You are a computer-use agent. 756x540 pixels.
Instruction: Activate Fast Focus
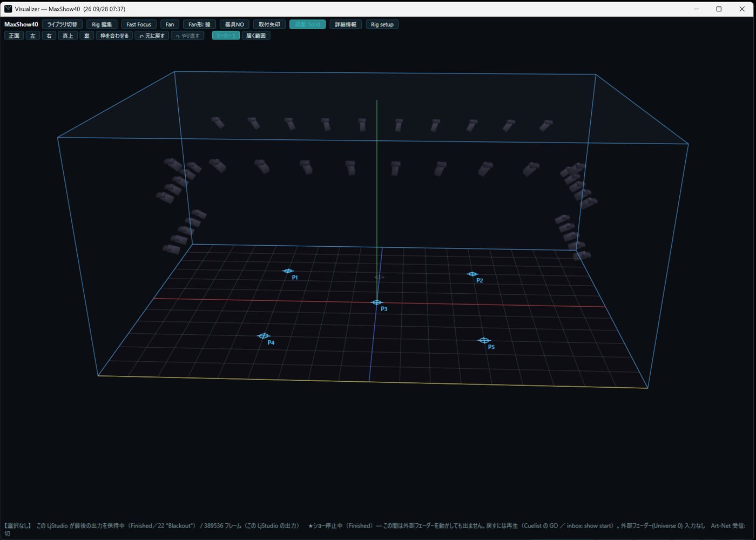pos(139,24)
